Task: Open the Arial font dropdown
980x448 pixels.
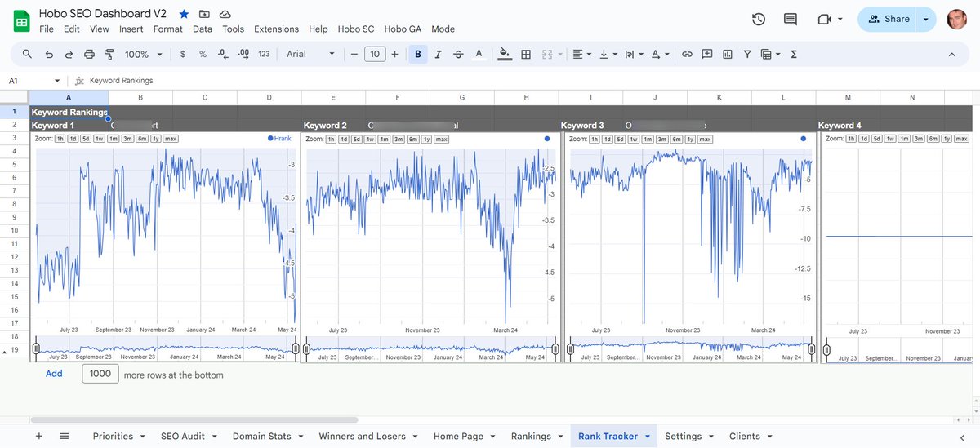Action: coord(311,54)
